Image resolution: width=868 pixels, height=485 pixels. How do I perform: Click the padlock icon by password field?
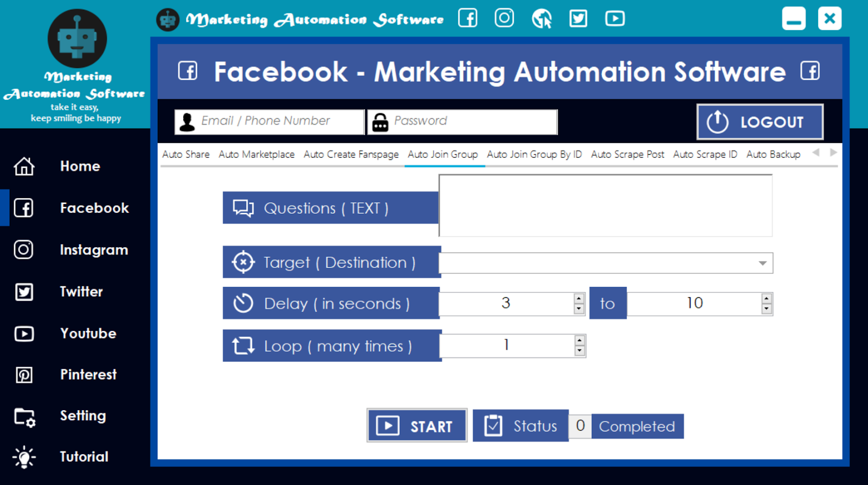pyautogui.click(x=380, y=123)
